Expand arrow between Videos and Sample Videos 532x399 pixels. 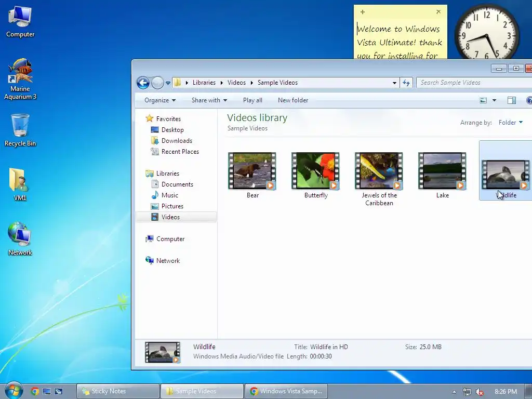pyautogui.click(x=252, y=83)
